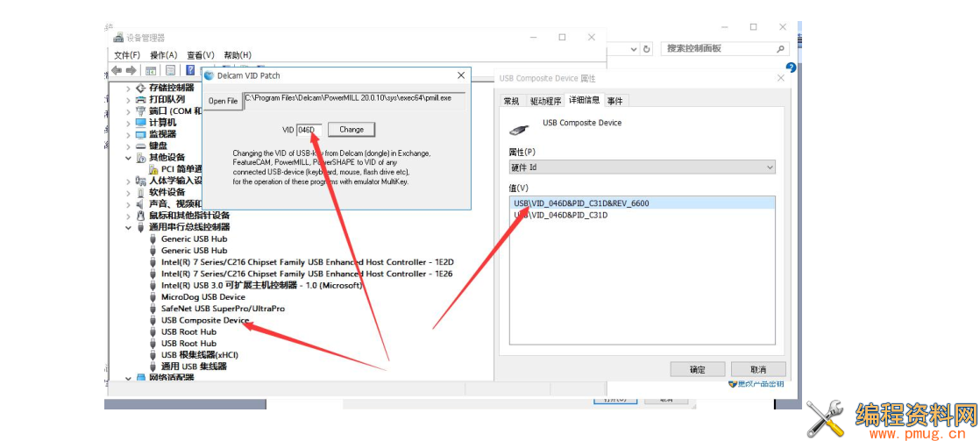
Task: Click the SafeNet USB SuperPro/UltraPro plug icon
Action: pyautogui.click(x=153, y=309)
